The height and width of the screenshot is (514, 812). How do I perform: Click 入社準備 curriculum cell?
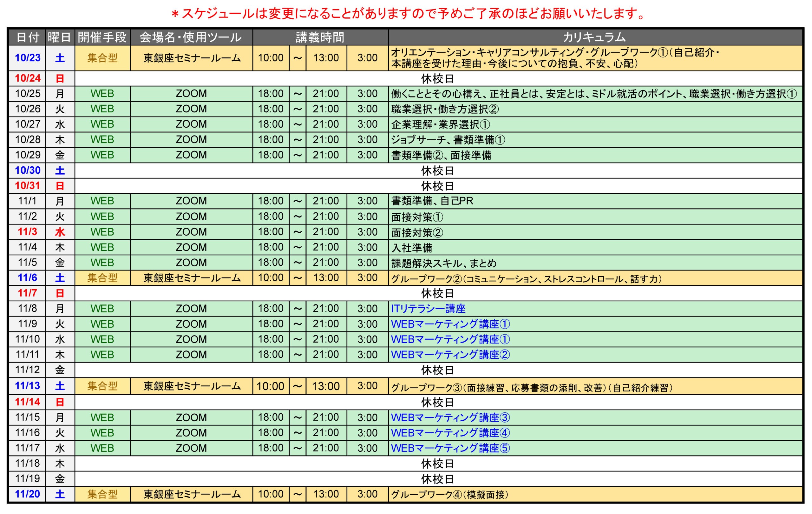(595, 247)
